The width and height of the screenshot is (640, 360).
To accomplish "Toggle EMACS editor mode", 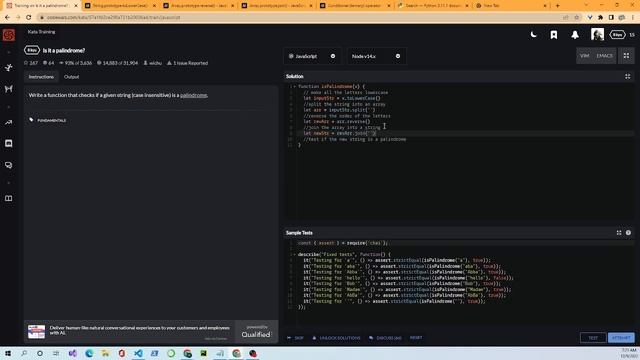I will coord(604,56).
